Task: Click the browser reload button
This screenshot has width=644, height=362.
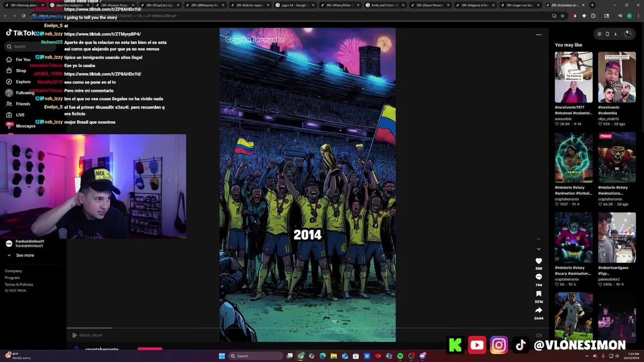Action: tap(24, 16)
